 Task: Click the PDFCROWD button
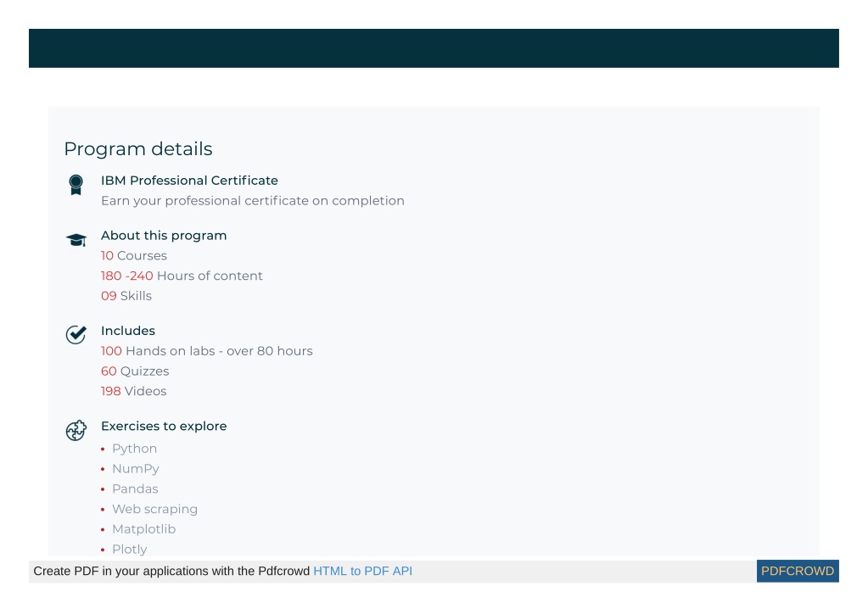(x=798, y=572)
